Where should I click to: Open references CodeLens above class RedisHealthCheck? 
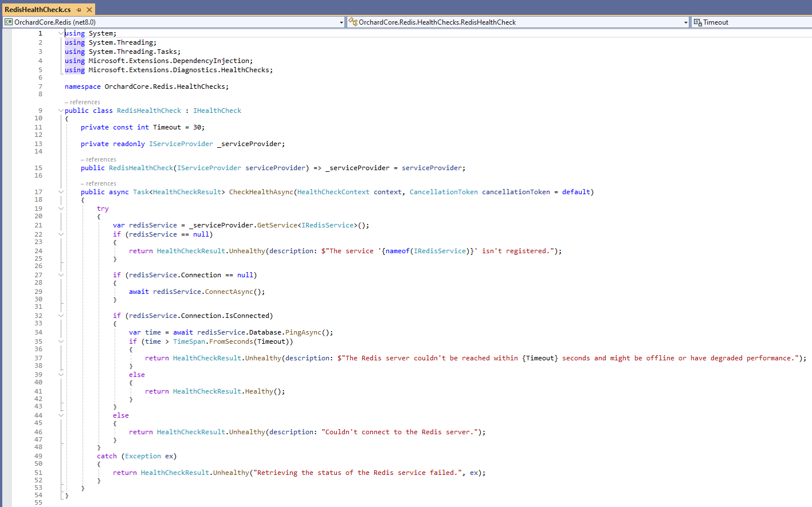83,102
